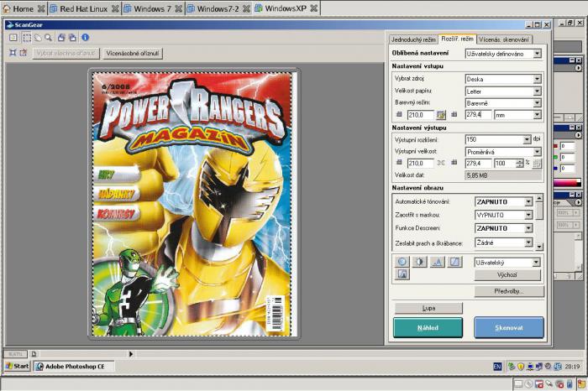Click the Photoshop palette menu arrow near RGB fields
The width and height of the screenshot is (588, 391).
[578, 136]
